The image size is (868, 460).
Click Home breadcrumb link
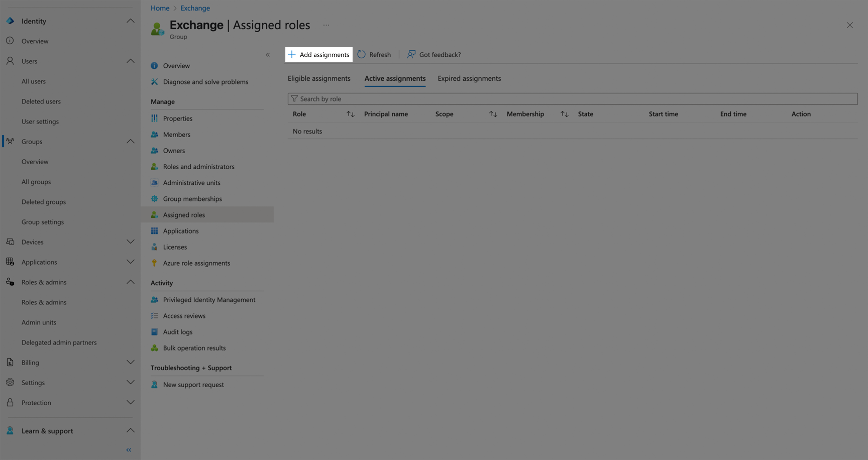click(x=160, y=8)
